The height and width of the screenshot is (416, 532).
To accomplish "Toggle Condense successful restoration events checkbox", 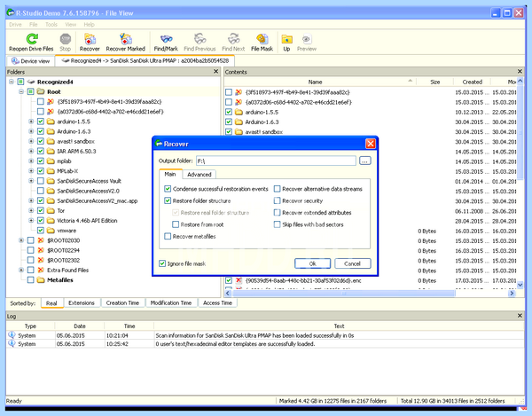I will coord(168,189).
